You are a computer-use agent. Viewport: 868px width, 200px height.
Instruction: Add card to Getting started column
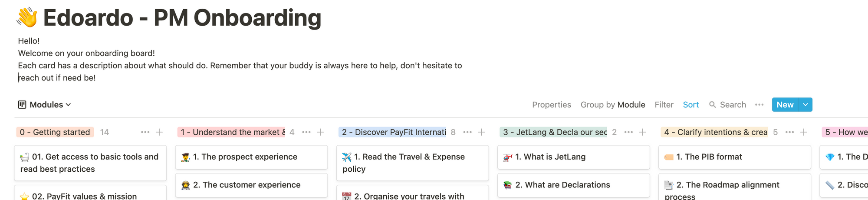(159, 132)
